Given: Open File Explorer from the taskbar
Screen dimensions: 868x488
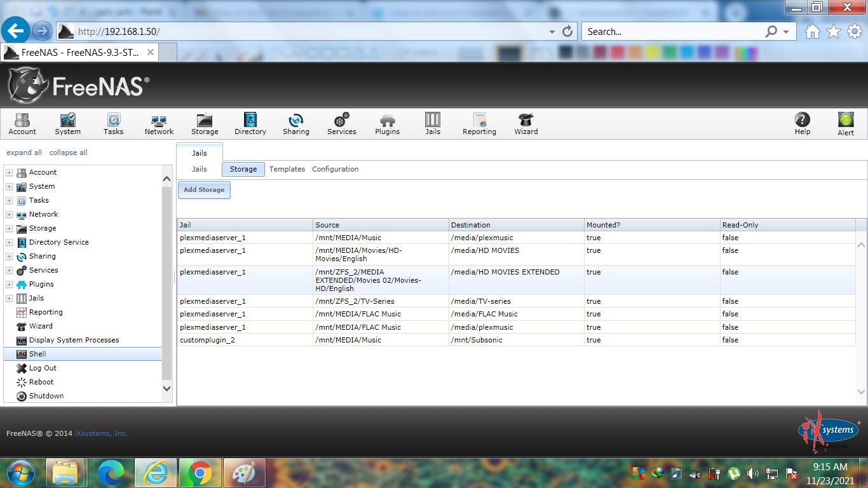Looking at the screenshot, I should pyautogui.click(x=65, y=473).
